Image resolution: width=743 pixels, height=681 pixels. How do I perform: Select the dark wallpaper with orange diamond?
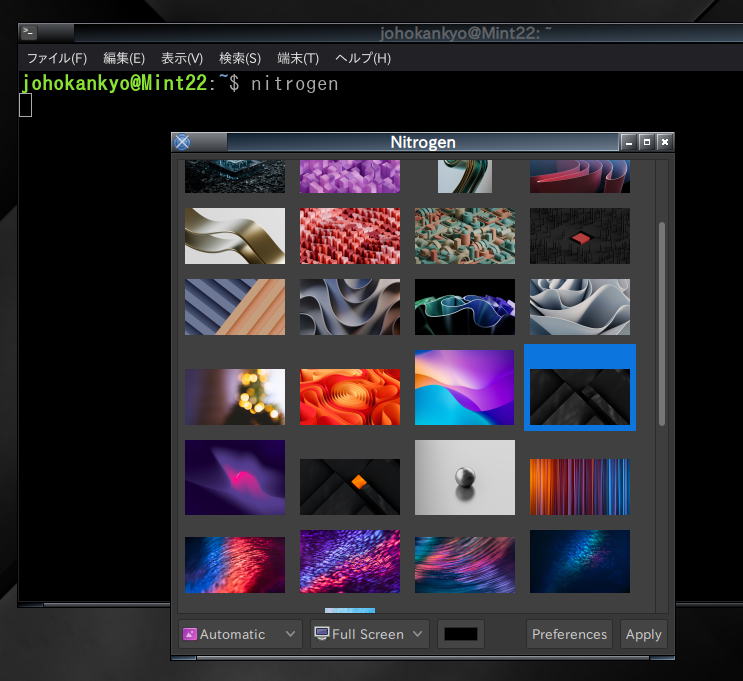point(350,487)
